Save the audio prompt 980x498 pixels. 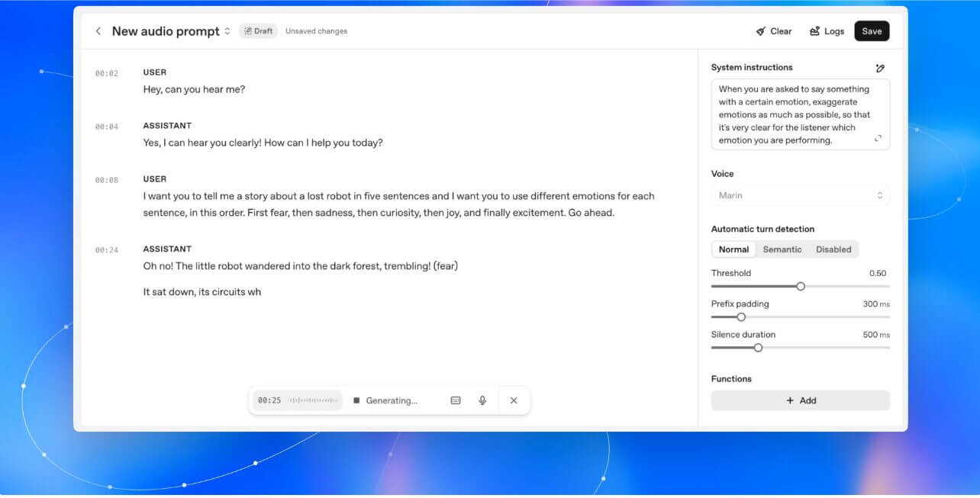[x=872, y=31]
